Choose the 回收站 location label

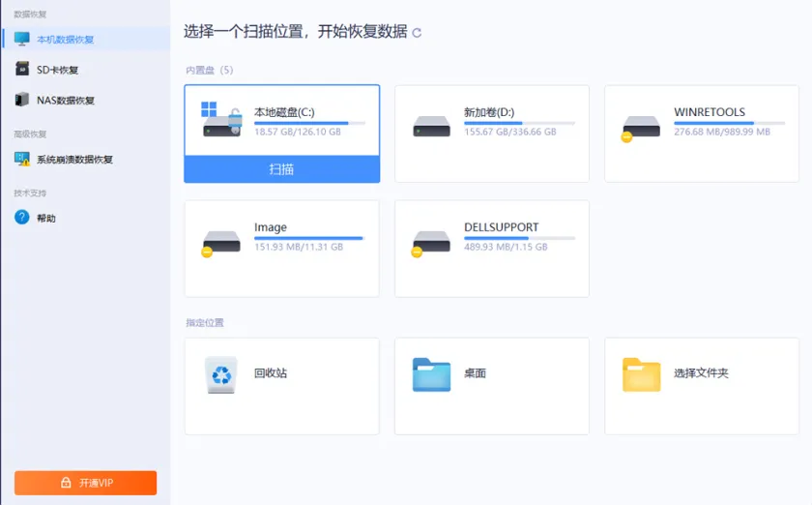pos(271,372)
